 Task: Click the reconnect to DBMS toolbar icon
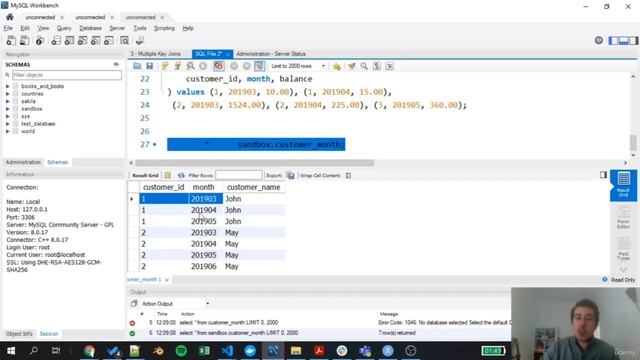coord(140,40)
